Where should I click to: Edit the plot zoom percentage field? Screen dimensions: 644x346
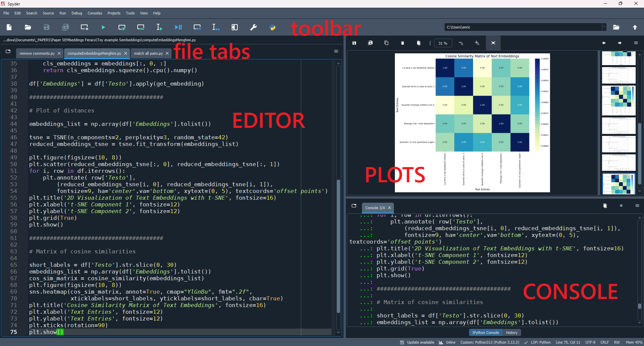click(x=443, y=43)
